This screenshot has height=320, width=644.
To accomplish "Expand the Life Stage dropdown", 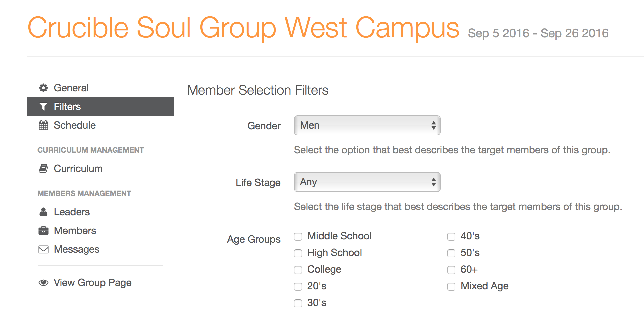I will click(367, 182).
